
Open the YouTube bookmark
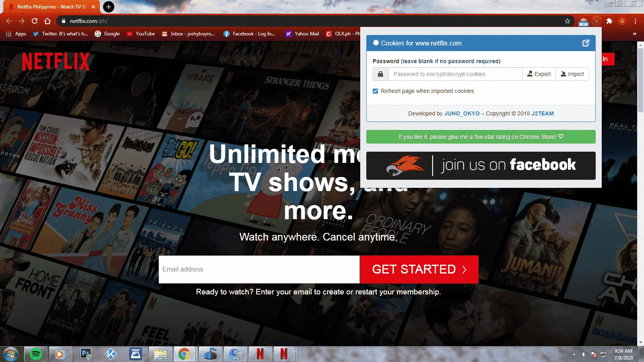(x=141, y=34)
